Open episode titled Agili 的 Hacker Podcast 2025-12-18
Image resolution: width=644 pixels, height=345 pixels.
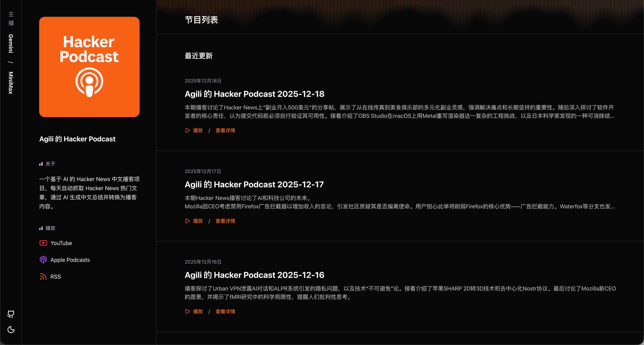(x=254, y=94)
